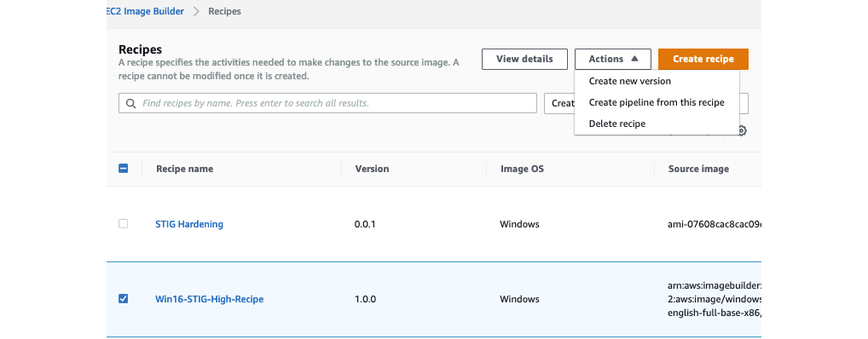The width and height of the screenshot is (868, 339).
Task: Check the STIG Hardening recipe checkbox
Action: pyautogui.click(x=124, y=224)
